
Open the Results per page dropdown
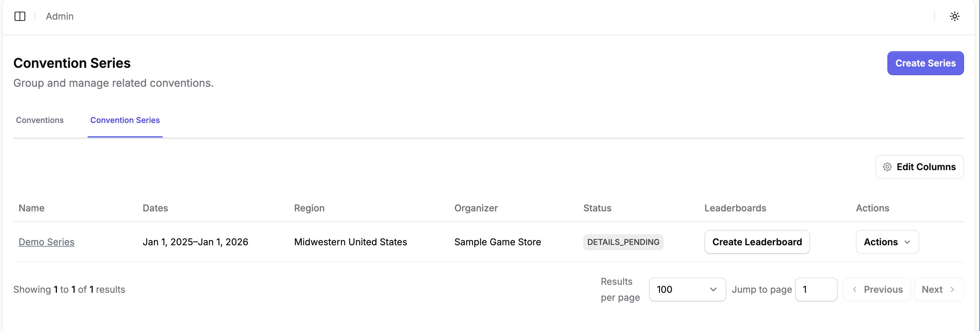[687, 289]
